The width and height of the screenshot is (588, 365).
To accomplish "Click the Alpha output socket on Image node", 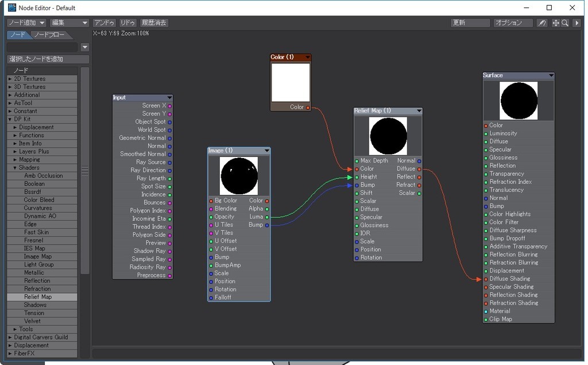I will pyautogui.click(x=266, y=209).
